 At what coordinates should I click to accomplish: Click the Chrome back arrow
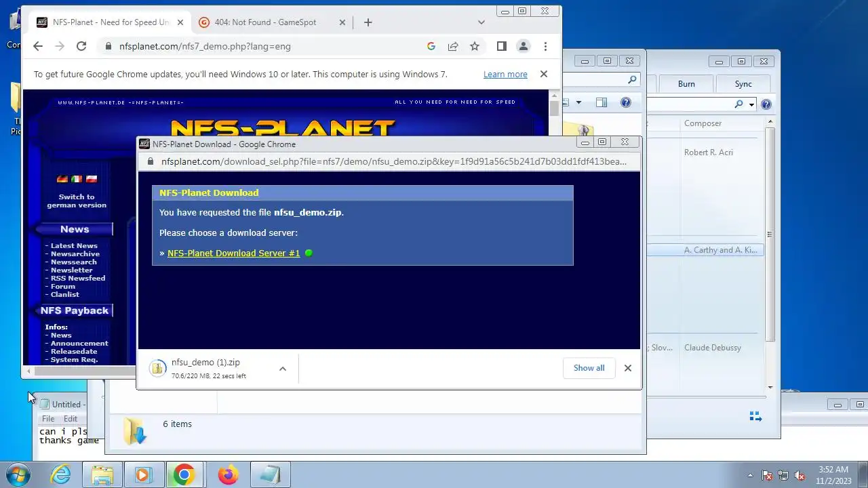point(38,46)
